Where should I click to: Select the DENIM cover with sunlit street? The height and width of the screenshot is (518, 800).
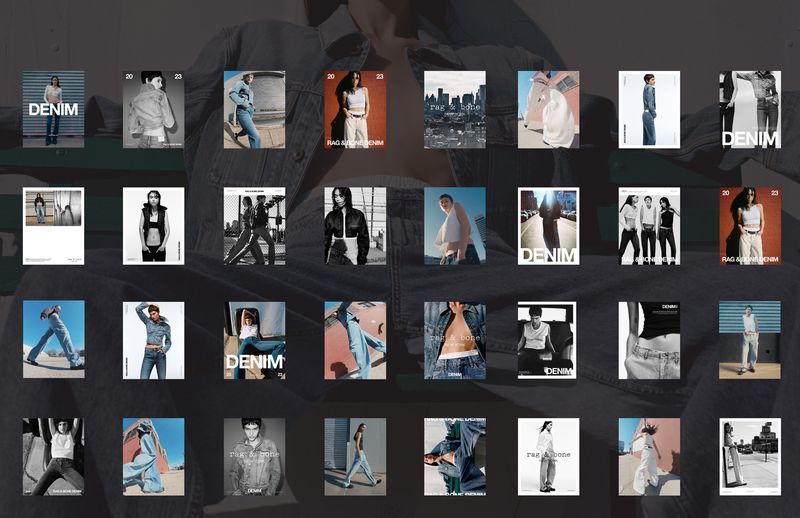548,226
